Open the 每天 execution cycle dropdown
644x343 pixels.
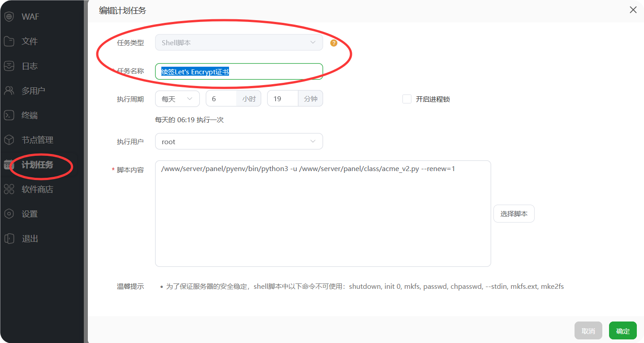(x=177, y=99)
